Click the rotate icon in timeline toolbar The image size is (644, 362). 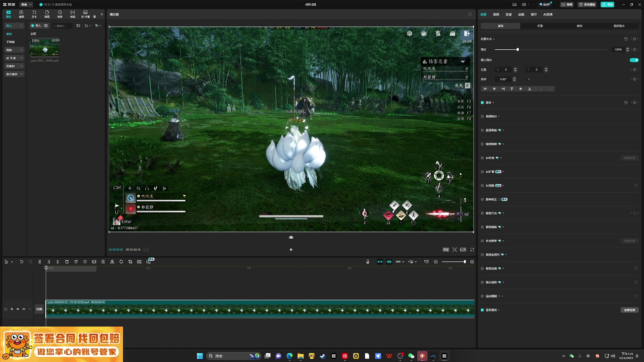(x=121, y=262)
